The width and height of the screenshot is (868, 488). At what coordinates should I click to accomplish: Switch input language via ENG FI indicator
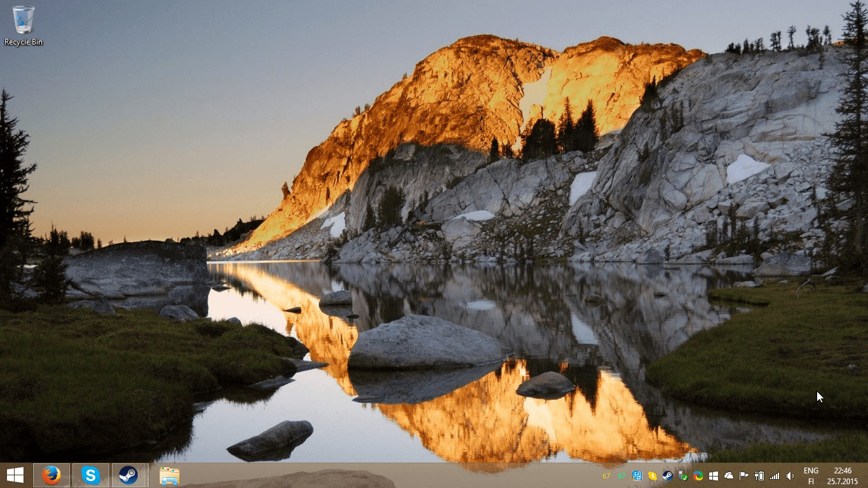pyautogui.click(x=811, y=476)
